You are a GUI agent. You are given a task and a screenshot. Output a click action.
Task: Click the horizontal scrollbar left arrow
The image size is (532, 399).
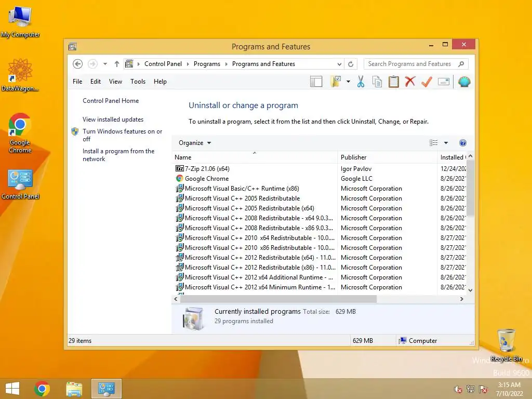click(176, 299)
